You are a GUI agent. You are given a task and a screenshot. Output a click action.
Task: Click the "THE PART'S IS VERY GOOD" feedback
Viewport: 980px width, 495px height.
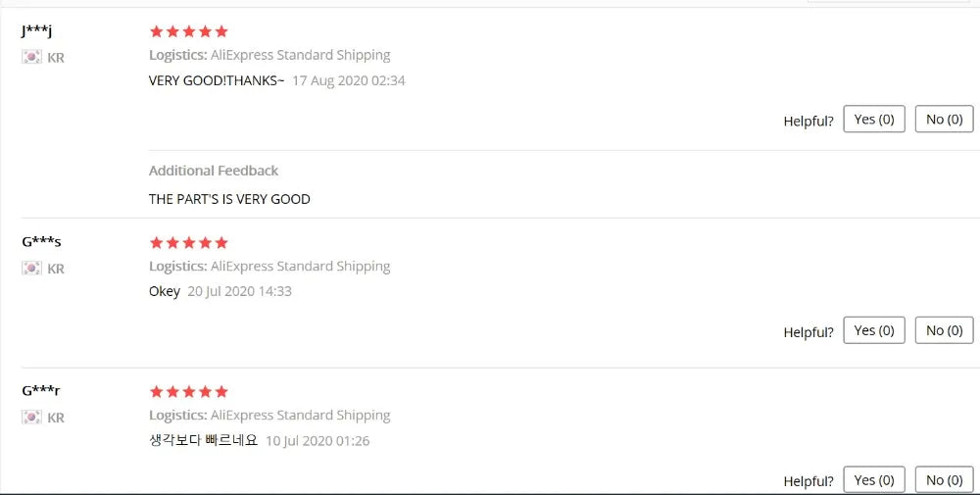click(x=229, y=199)
